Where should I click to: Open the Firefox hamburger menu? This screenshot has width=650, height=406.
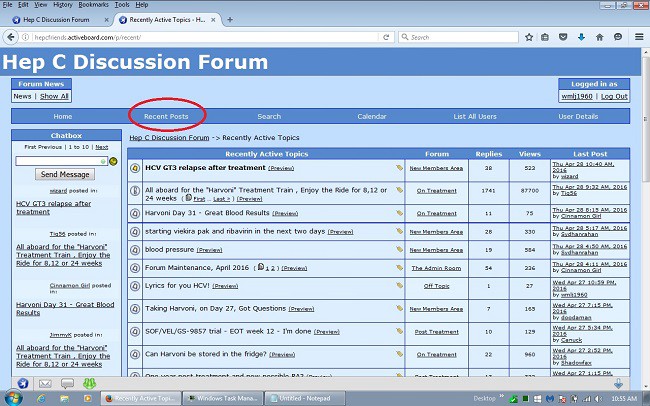coord(638,37)
